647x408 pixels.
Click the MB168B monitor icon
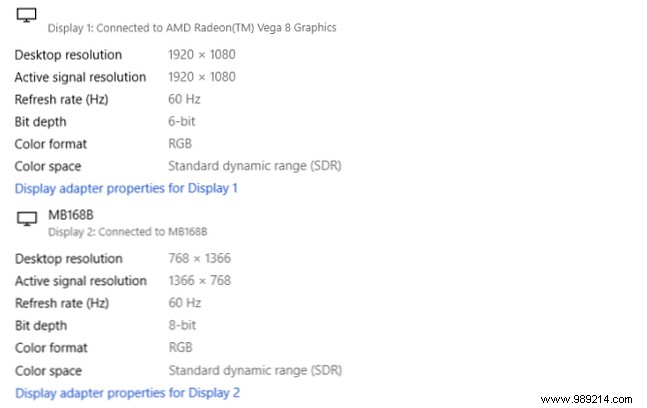click(27, 219)
